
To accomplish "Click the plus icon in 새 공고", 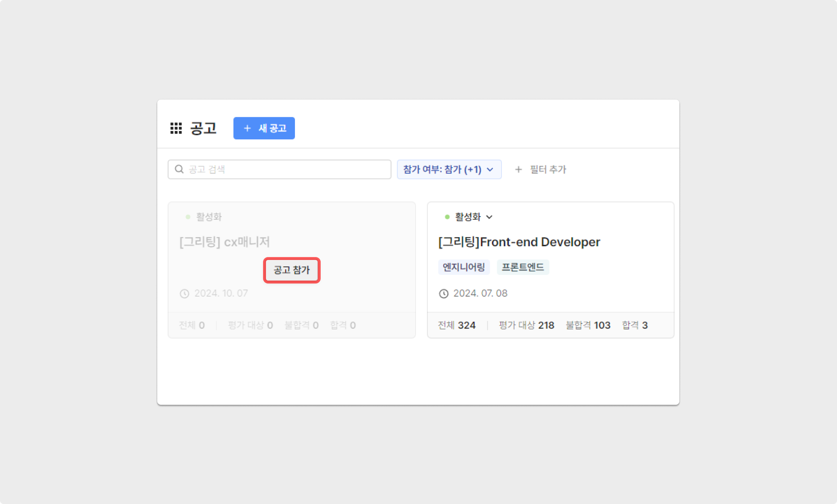I will (247, 128).
